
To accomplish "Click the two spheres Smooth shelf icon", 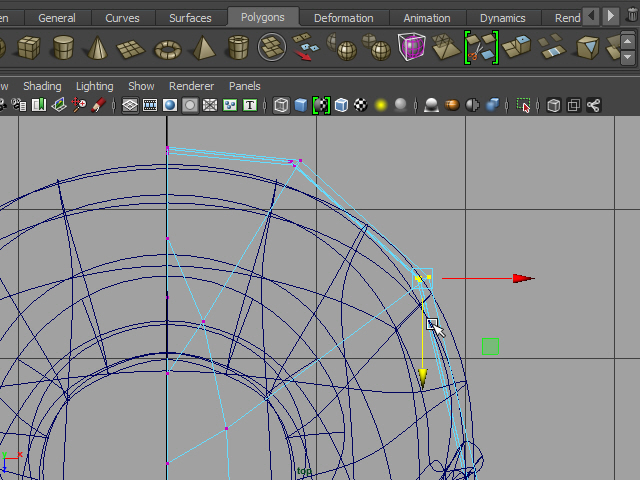I will (x=376, y=47).
